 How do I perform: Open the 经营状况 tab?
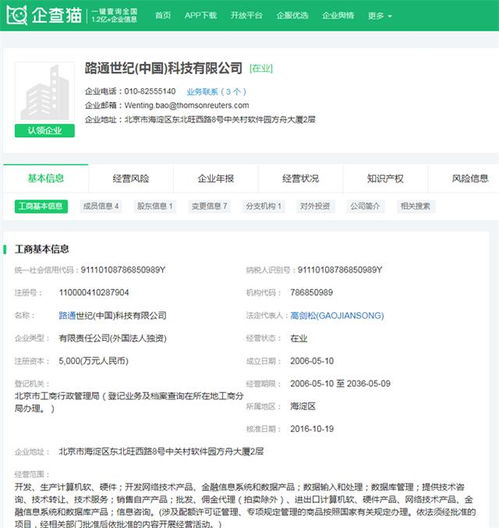coord(300,178)
